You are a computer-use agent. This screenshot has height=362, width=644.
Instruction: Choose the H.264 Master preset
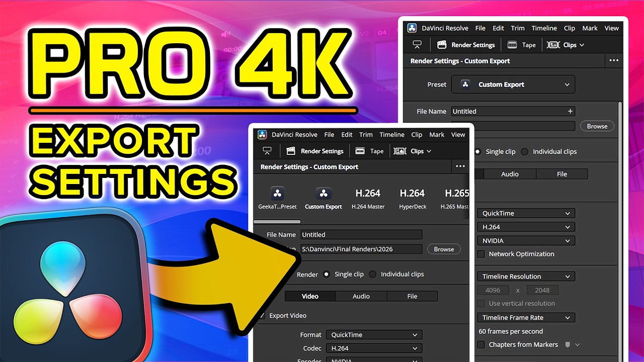coord(368,198)
